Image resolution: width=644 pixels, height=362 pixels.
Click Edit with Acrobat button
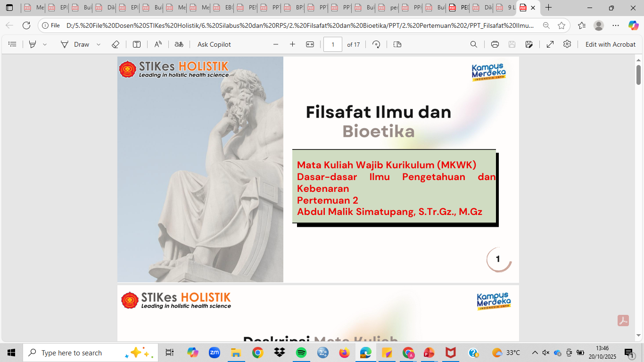click(611, 44)
